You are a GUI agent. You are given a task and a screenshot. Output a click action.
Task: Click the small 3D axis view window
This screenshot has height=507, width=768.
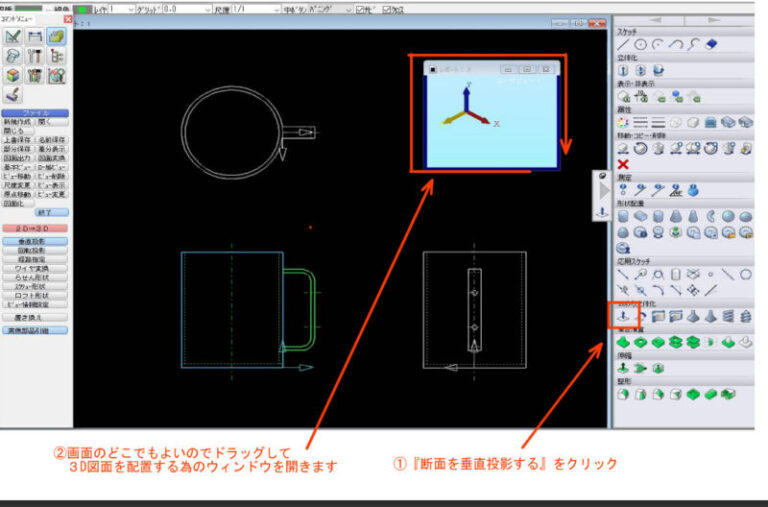(491, 116)
